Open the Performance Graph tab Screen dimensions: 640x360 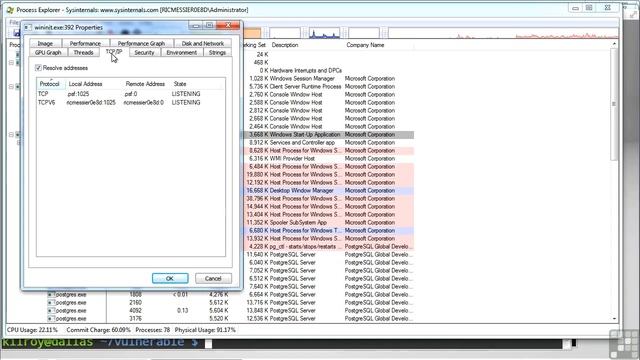(141, 43)
